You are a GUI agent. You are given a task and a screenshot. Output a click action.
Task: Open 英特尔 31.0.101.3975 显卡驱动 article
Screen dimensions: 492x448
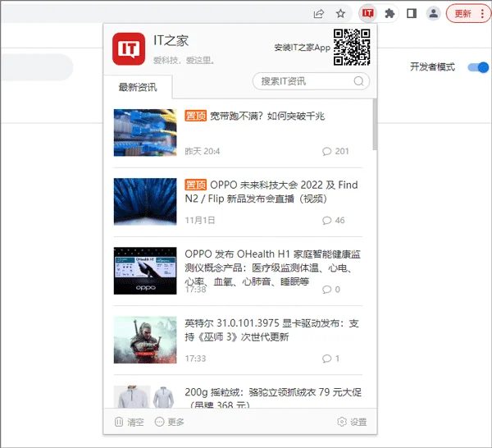point(271,330)
